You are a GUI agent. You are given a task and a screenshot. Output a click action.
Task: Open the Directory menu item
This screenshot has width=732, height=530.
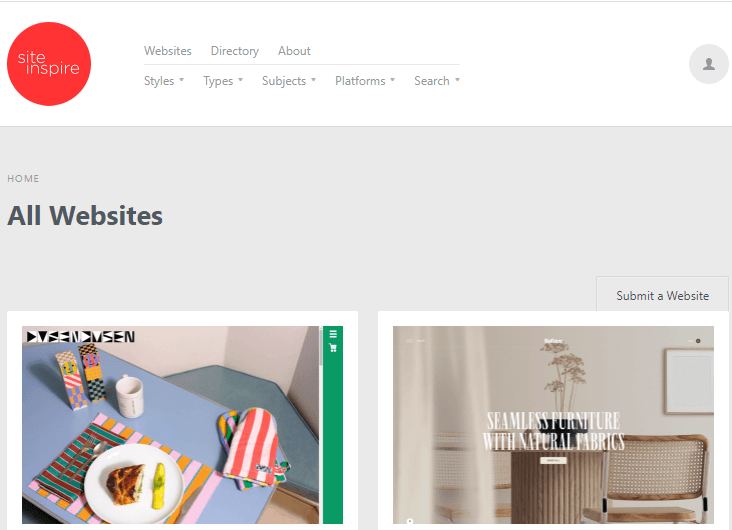pyautogui.click(x=235, y=51)
